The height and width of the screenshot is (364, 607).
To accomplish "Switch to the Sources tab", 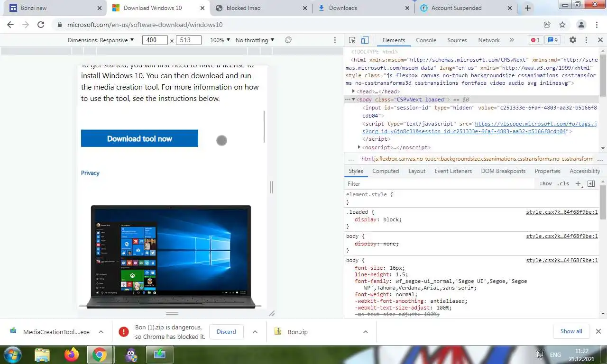I will 457,40.
